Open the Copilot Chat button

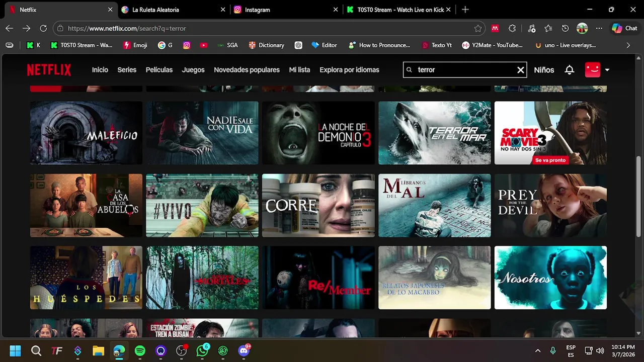pos(624,29)
